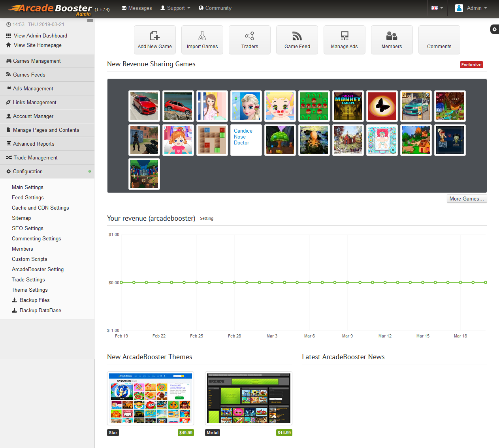
Task: Click the Exclusive red badge
Action: (471, 64)
